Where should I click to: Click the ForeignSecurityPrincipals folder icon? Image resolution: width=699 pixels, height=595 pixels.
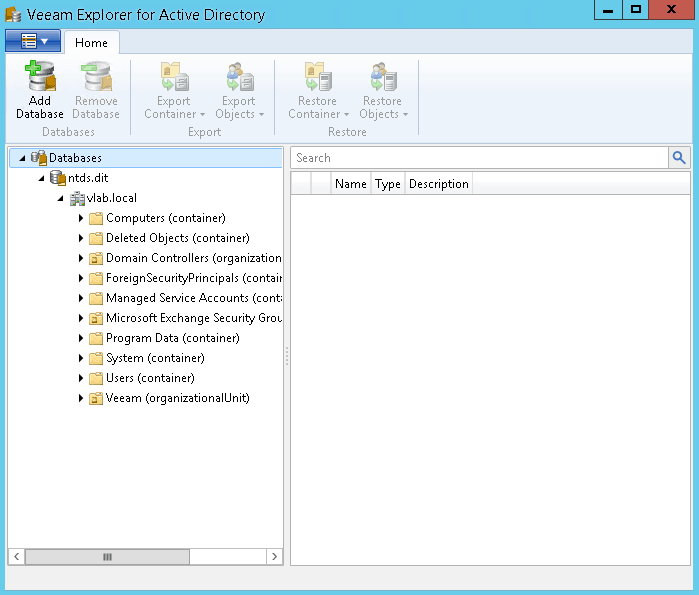click(x=96, y=279)
